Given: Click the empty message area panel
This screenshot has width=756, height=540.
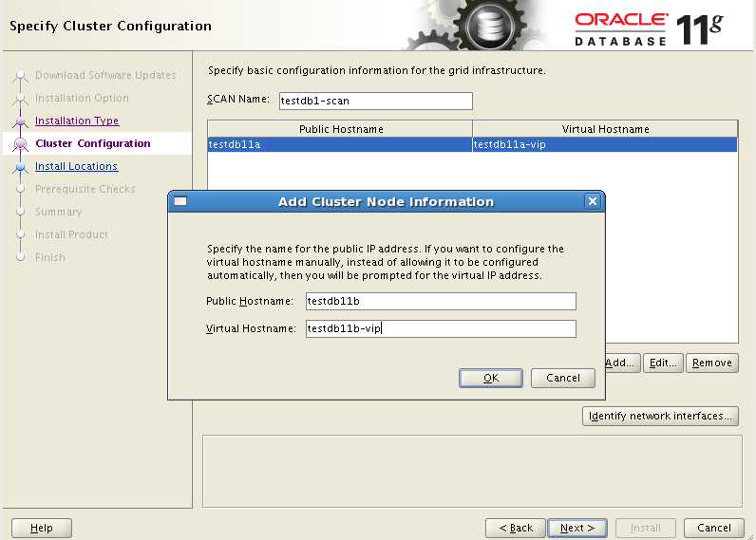Looking at the screenshot, I should point(472,471).
